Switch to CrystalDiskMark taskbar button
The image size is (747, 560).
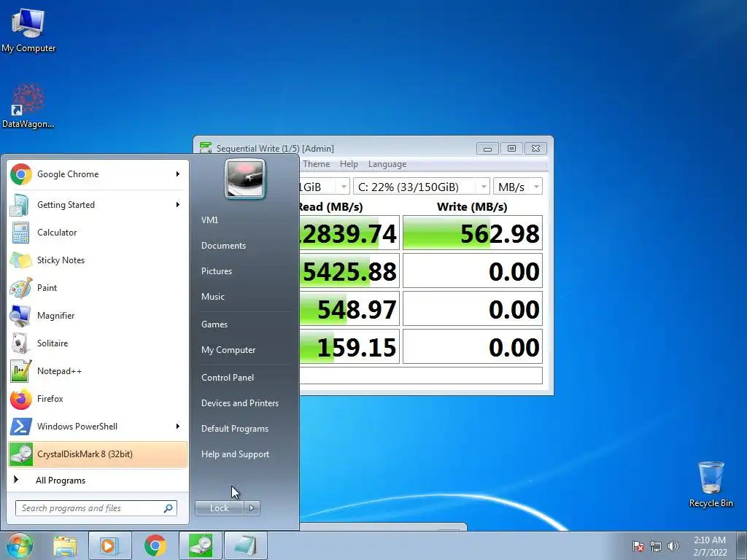(x=201, y=545)
